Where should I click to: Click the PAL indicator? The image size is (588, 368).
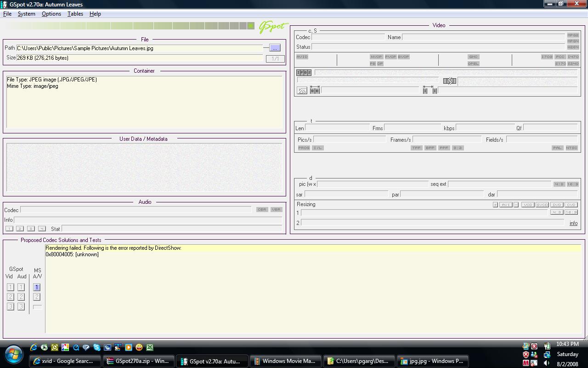click(557, 148)
